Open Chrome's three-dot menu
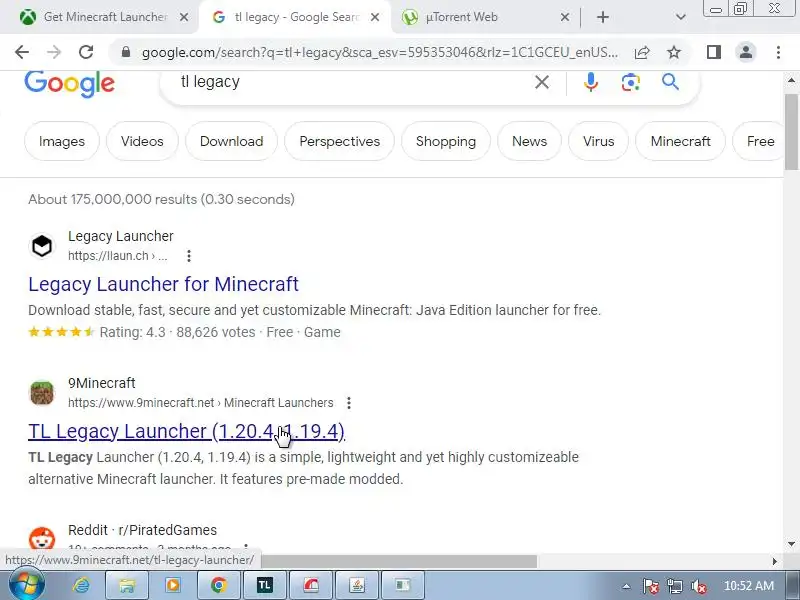Screen dimensions: 800x600 (778, 52)
